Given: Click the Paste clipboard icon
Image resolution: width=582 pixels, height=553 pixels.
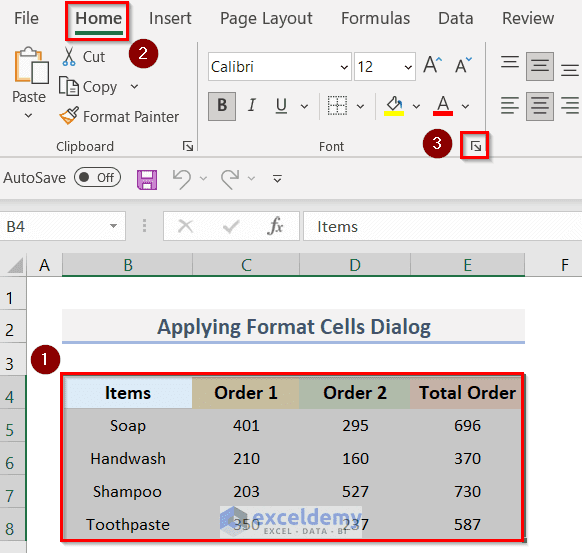Looking at the screenshot, I should coord(31,65).
